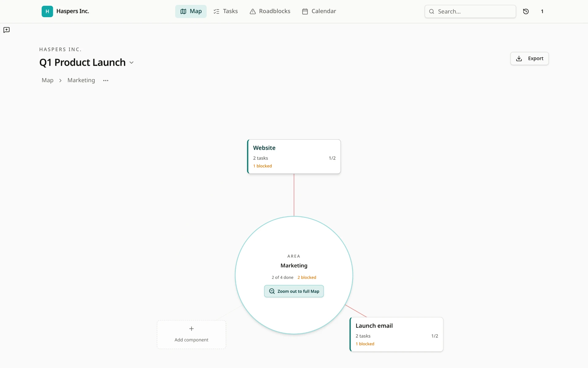
Task: Click '1 blocked' on Website card
Action: [262, 166]
